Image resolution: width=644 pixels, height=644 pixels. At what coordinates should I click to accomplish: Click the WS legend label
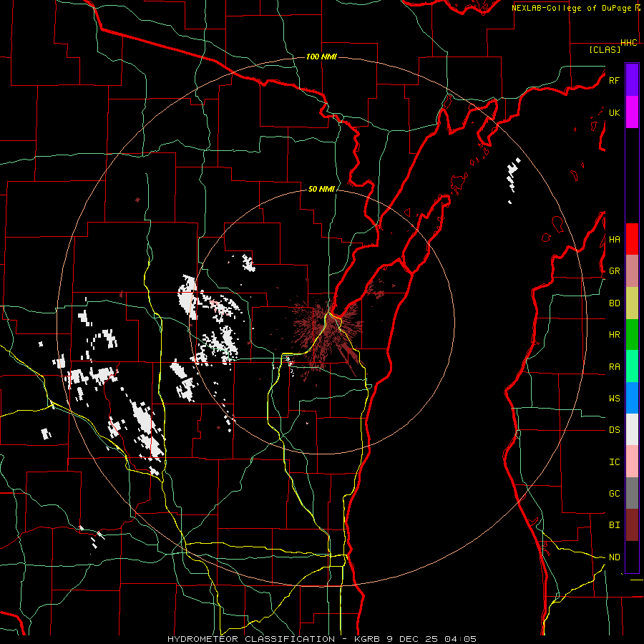(x=614, y=399)
